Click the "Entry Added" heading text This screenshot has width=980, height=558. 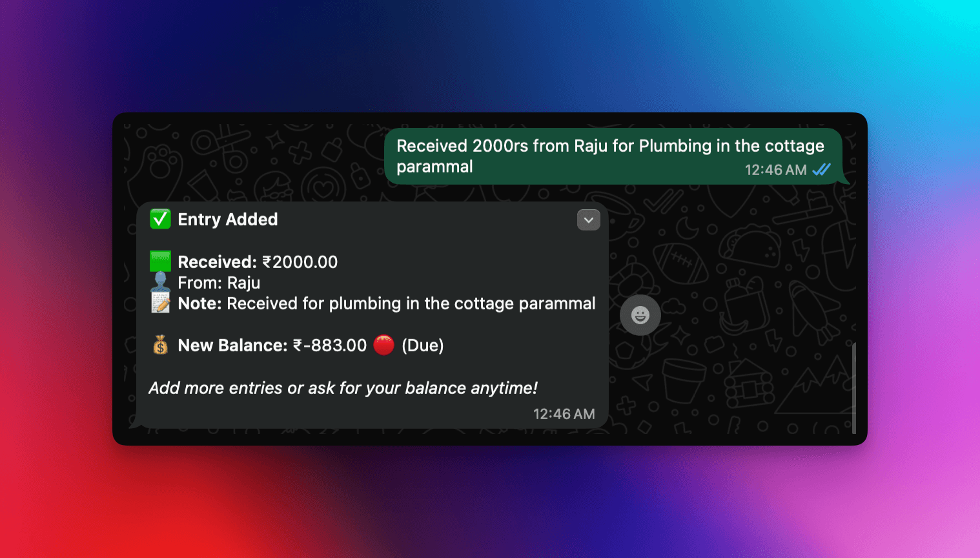pos(228,220)
